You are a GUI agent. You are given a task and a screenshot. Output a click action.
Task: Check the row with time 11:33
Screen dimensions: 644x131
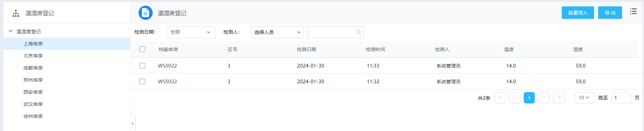tap(143, 65)
